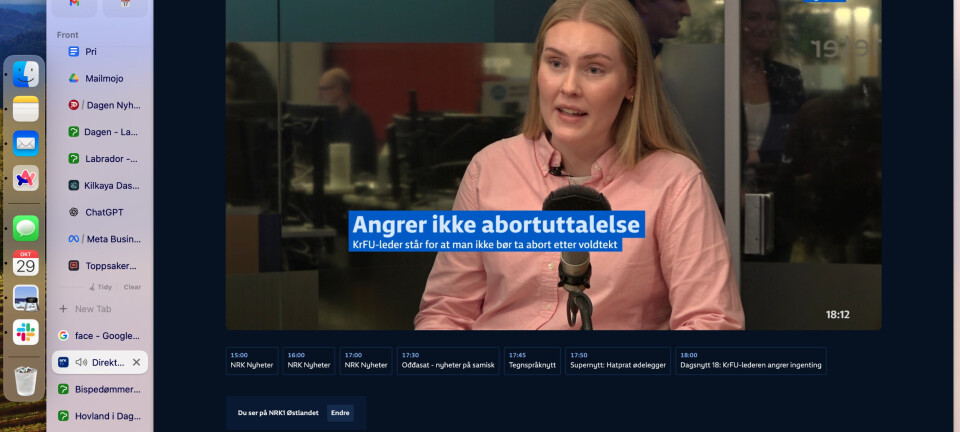The height and width of the screenshot is (432, 960).
Task: Click Clear to archive tabs
Action: point(132,287)
